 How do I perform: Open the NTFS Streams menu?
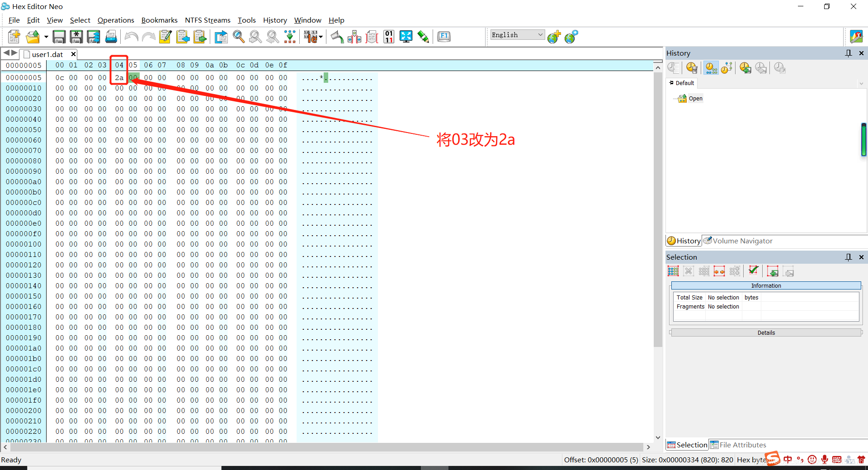point(208,20)
